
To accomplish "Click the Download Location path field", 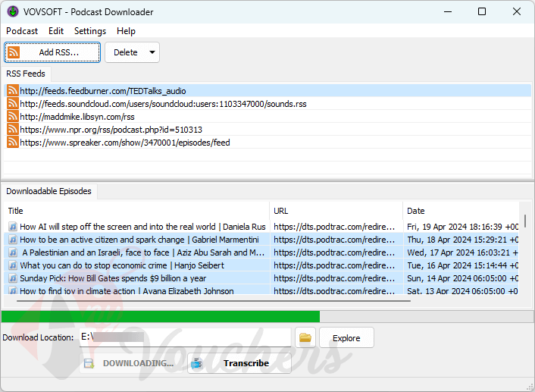I will pyautogui.click(x=185, y=337).
